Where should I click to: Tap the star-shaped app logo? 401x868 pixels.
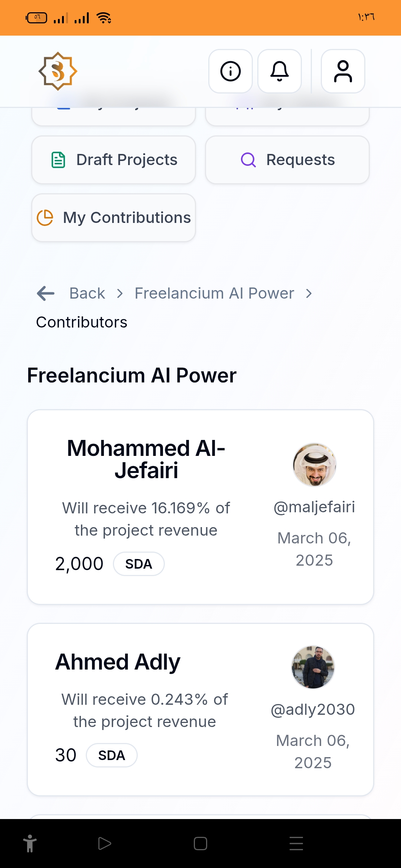point(58,71)
